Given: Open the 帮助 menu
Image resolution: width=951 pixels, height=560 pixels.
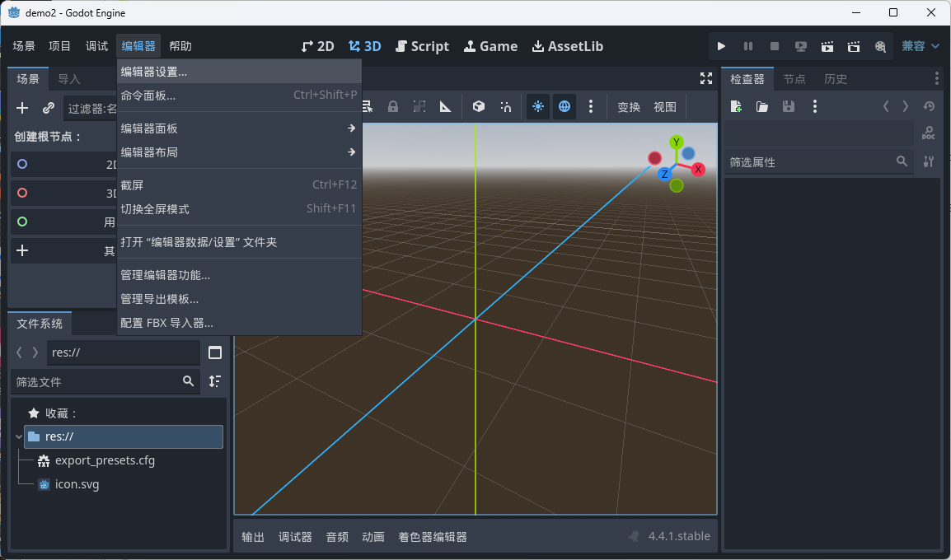Looking at the screenshot, I should point(180,46).
